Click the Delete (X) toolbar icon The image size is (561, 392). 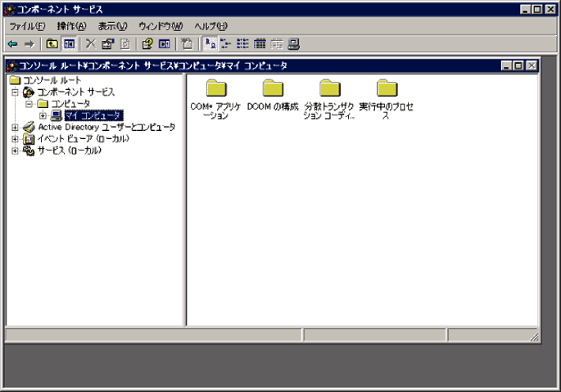click(91, 44)
